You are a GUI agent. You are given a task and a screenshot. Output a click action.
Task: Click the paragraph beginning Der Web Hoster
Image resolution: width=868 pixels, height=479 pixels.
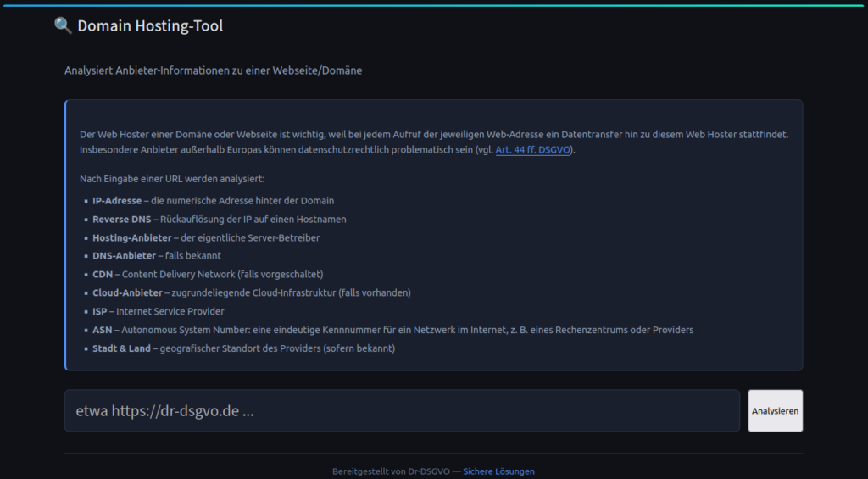coord(434,135)
